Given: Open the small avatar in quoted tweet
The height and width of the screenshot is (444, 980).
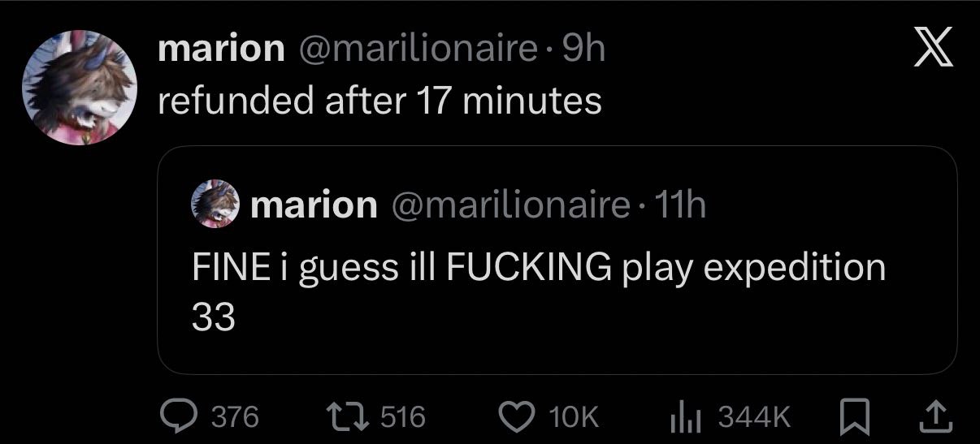Looking at the screenshot, I should coord(215,205).
